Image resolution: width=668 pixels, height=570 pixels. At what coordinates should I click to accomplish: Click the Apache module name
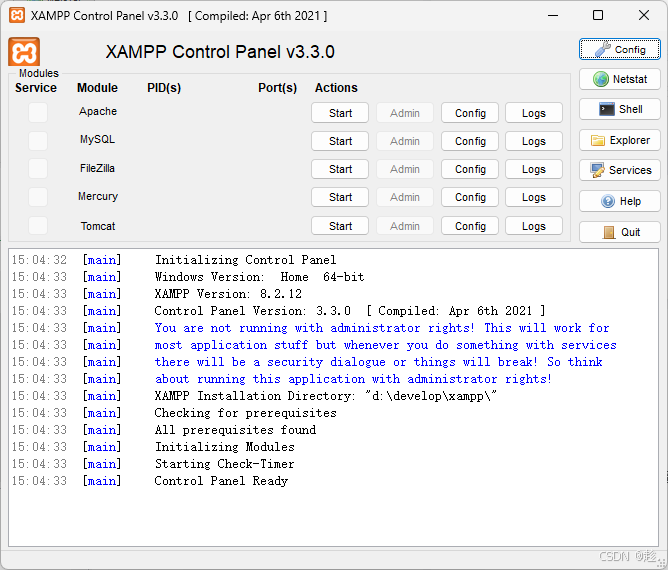[98, 111]
